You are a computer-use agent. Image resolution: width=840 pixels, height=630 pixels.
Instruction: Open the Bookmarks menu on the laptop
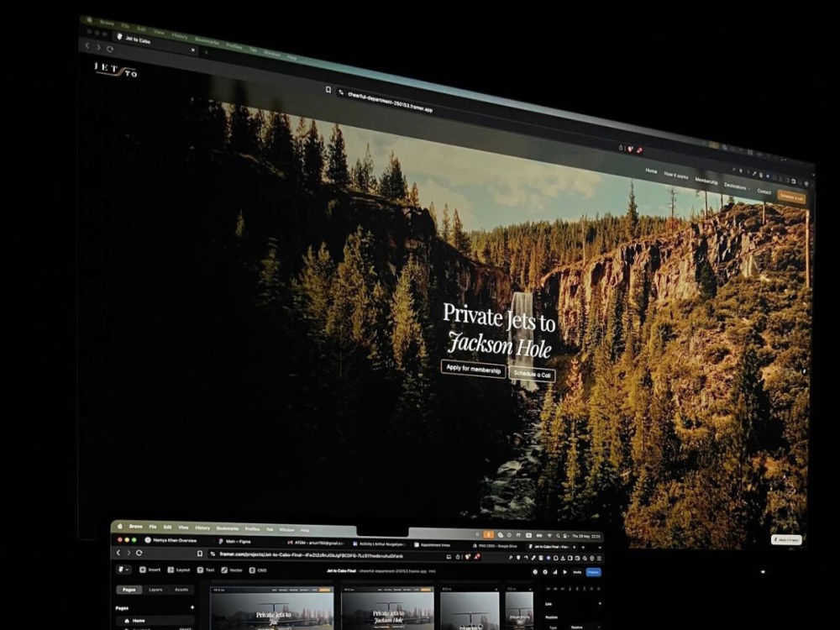click(227, 528)
